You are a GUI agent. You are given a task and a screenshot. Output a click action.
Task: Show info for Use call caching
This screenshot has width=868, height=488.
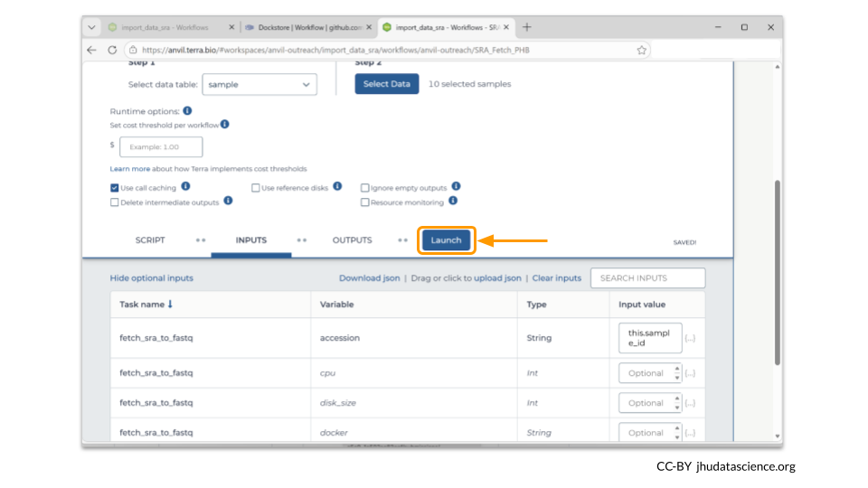186,186
